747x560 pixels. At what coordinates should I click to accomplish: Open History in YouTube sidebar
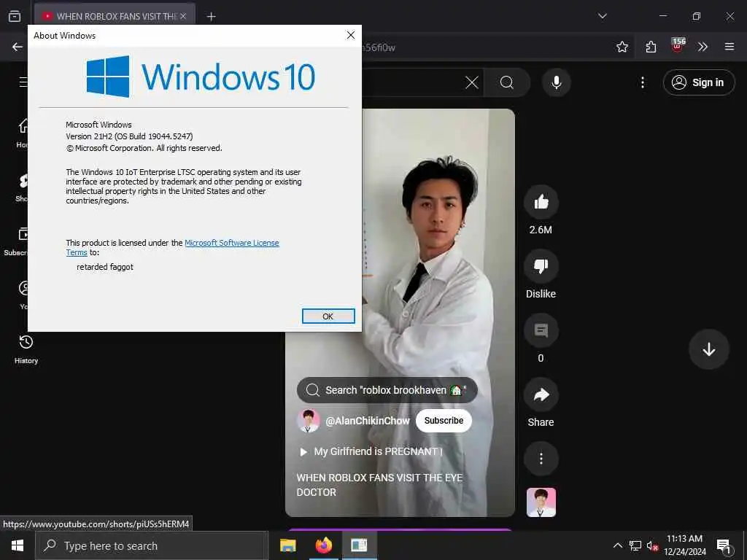click(x=26, y=349)
